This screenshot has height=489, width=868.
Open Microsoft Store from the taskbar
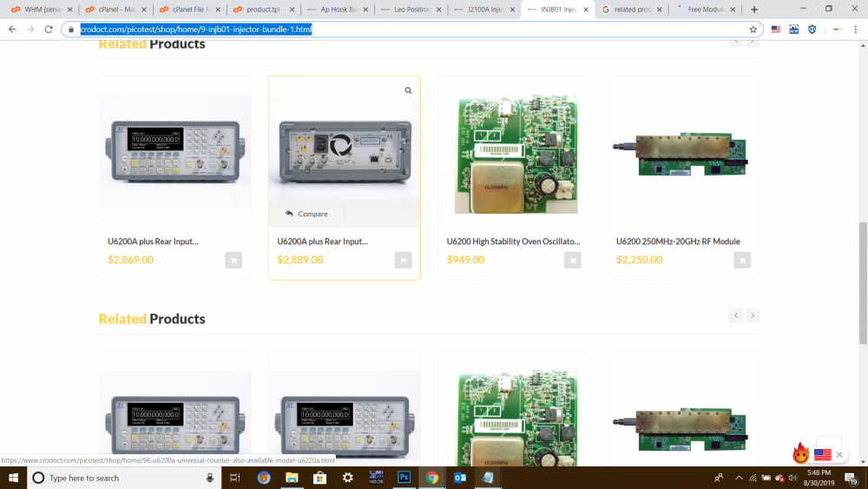pyautogui.click(x=320, y=478)
